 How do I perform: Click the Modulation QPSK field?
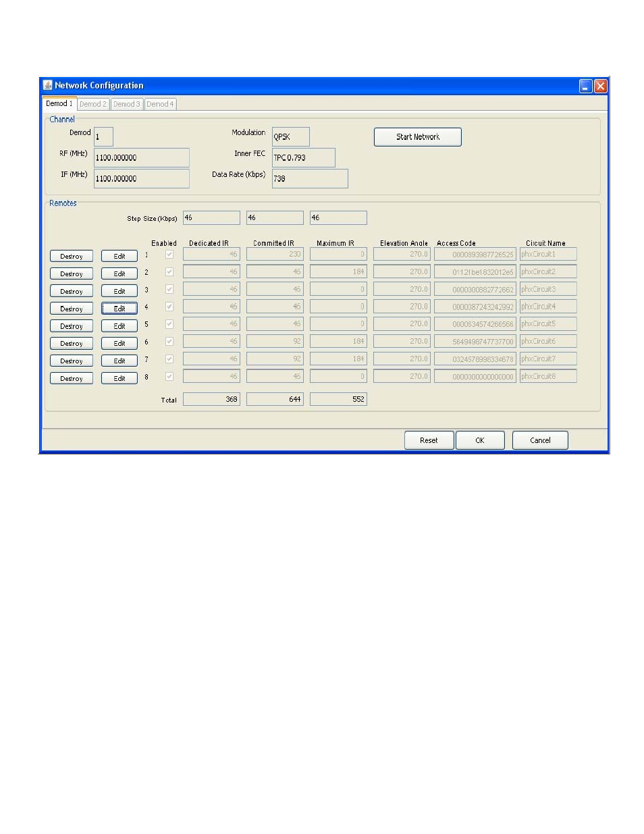291,136
